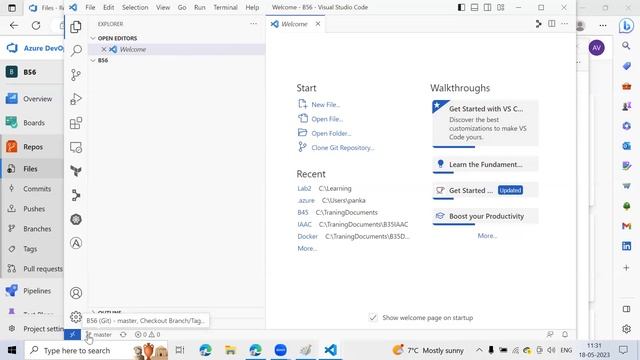The width and height of the screenshot is (640, 360).
Task: Open Source Control view icon
Action: click(76, 75)
